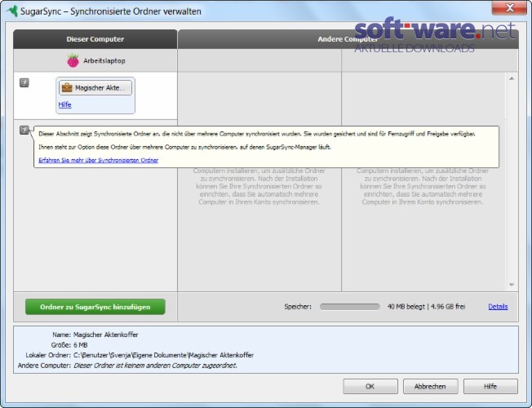532x408 pixels.
Task: Select the Andere Computer column header
Action: pyautogui.click(x=348, y=39)
